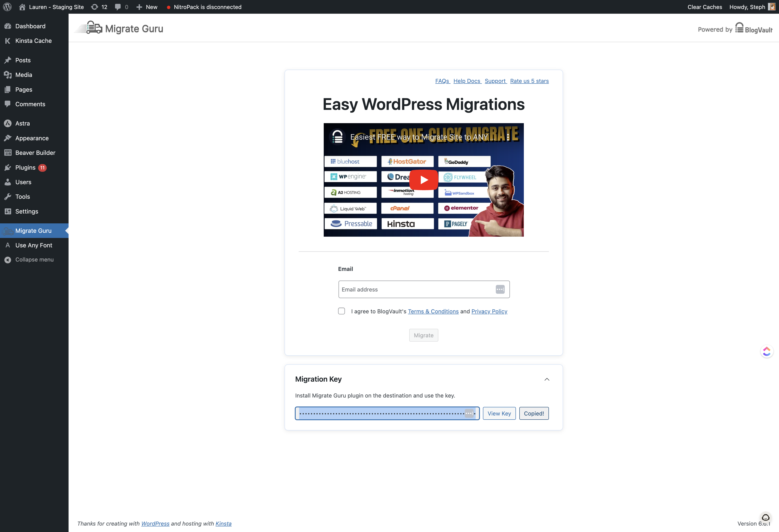Go to Dashboard in sidebar
This screenshot has width=779, height=532.
point(34,26)
